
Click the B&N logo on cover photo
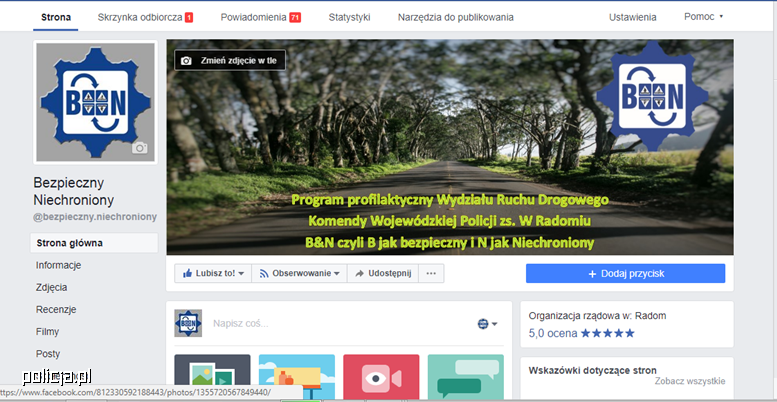coord(645,97)
